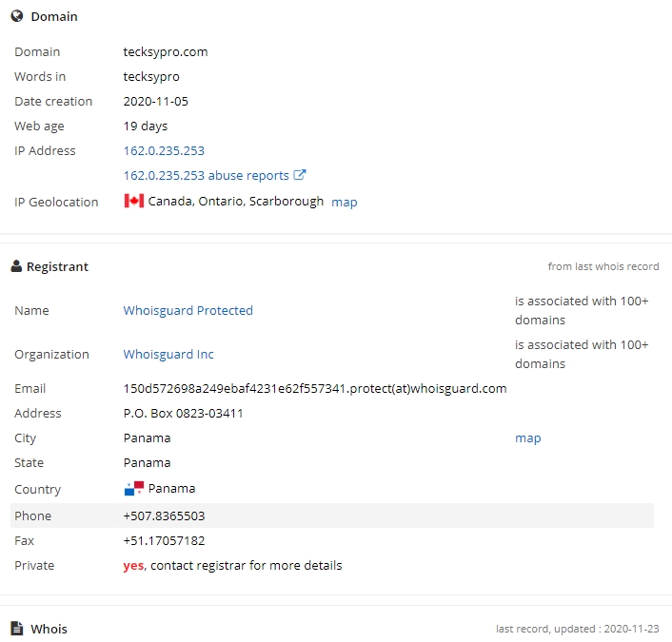The width and height of the screenshot is (672, 642).
Task: Click the document icon beside Whois heading
Action: 17,628
